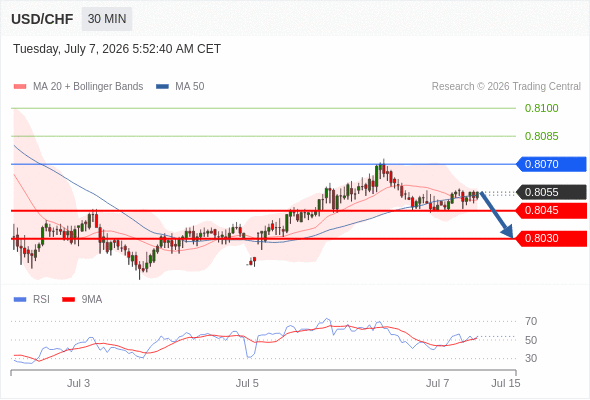Toggle the MA 50 blue legend swatch

163,87
